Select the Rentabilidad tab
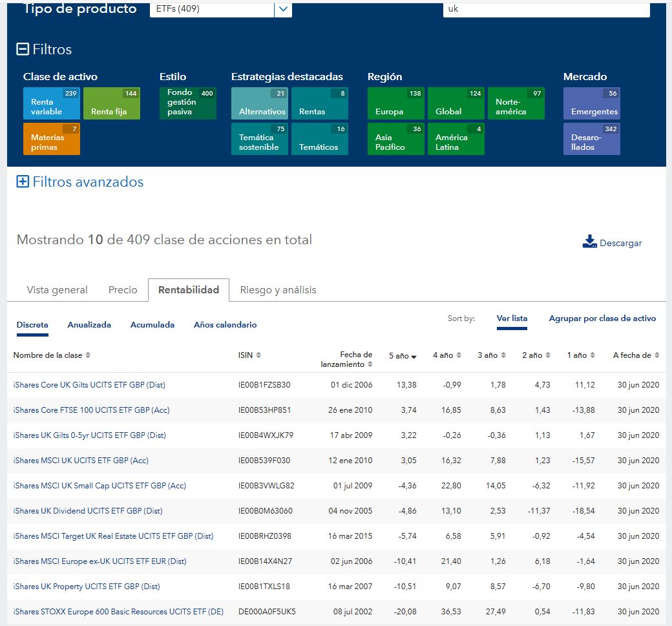Viewport: 672px width, 626px height. tap(189, 290)
